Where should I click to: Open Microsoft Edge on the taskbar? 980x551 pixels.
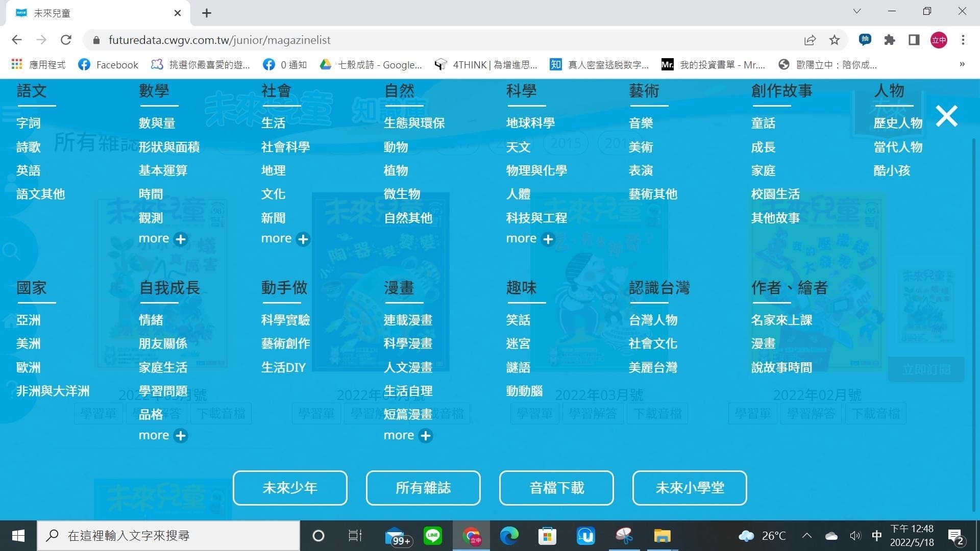[x=509, y=536]
